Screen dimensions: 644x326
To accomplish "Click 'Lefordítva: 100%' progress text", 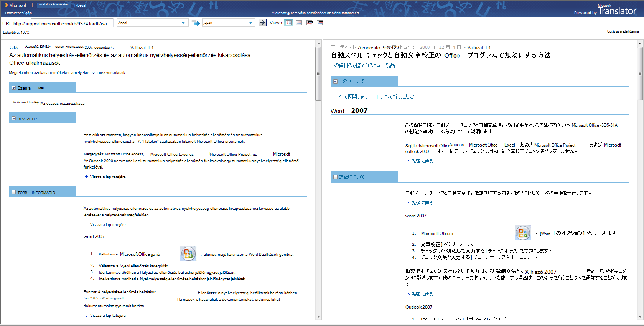I will point(16,33).
